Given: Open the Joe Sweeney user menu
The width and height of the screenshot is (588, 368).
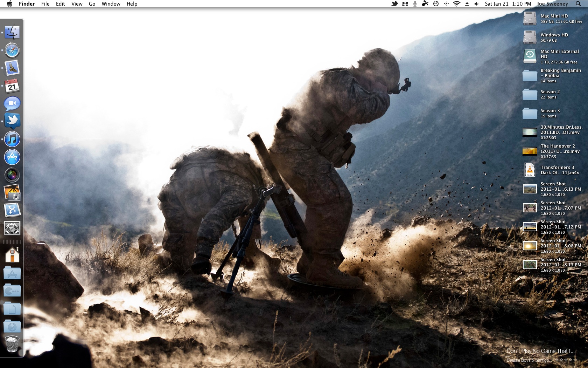Looking at the screenshot, I should coord(553,4).
